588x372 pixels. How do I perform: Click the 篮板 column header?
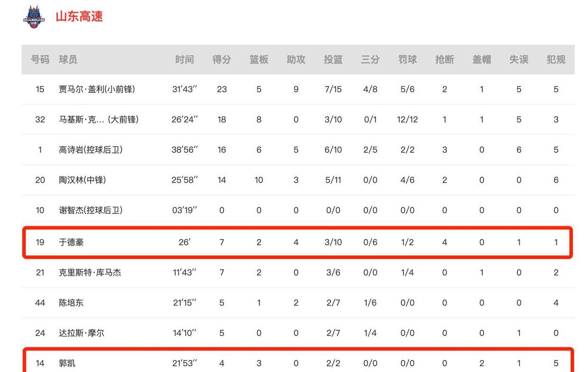coord(259,59)
